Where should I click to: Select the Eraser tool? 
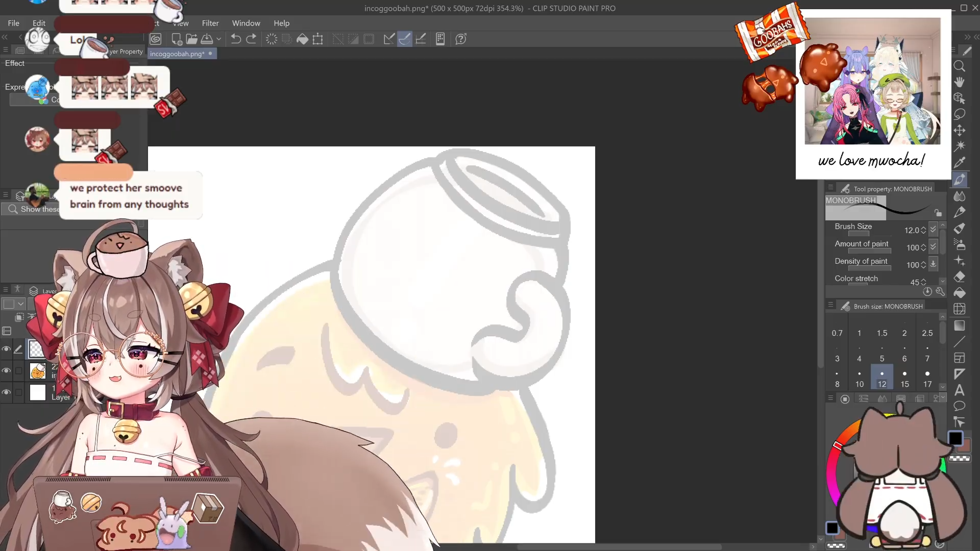[959, 277]
